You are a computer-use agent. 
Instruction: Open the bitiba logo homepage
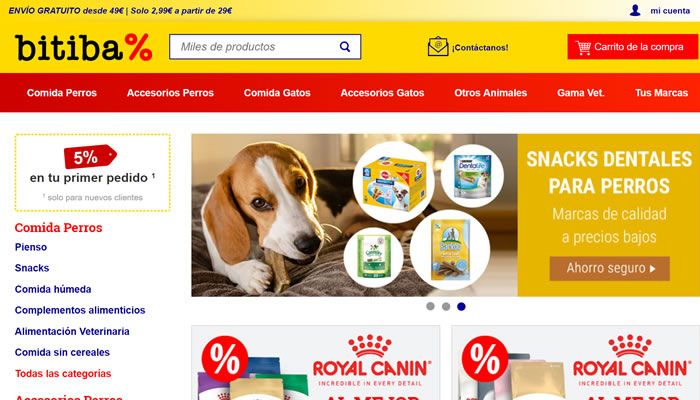coord(83,47)
